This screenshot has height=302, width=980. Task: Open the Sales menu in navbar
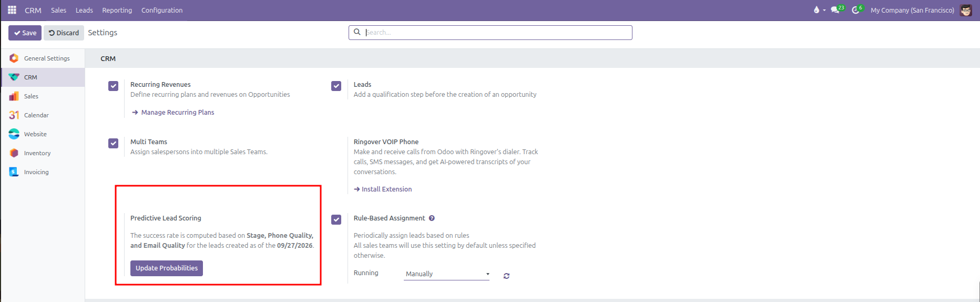click(58, 10)
